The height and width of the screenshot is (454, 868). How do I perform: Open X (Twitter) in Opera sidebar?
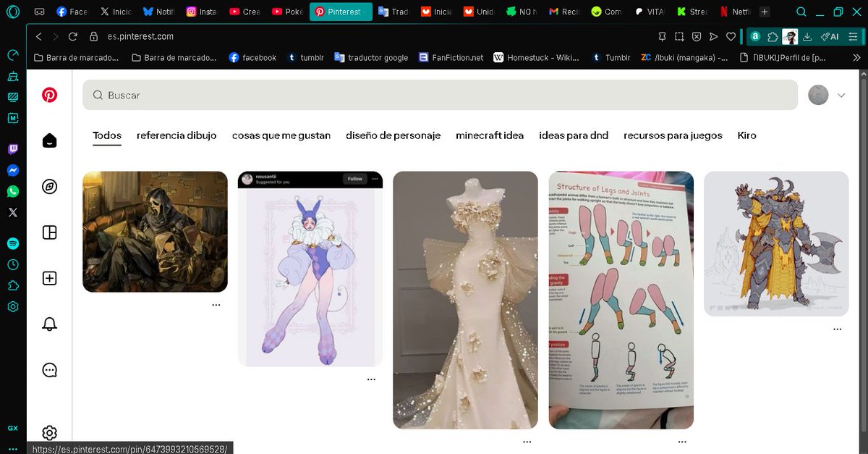pos(13,212)
